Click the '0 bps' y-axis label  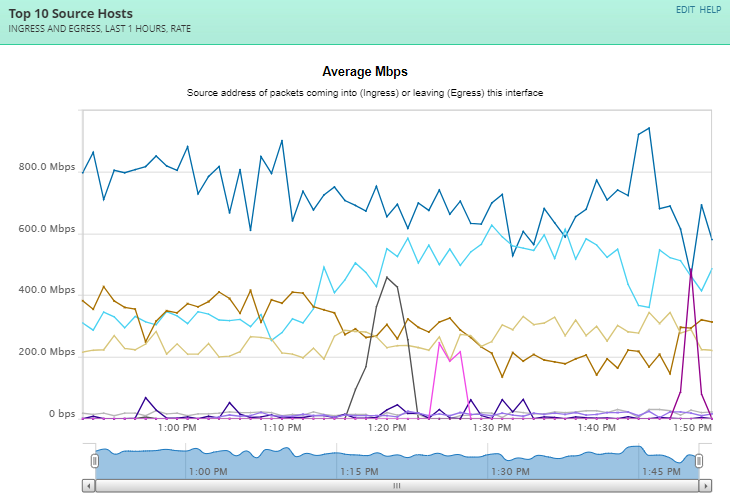[62, 414]
